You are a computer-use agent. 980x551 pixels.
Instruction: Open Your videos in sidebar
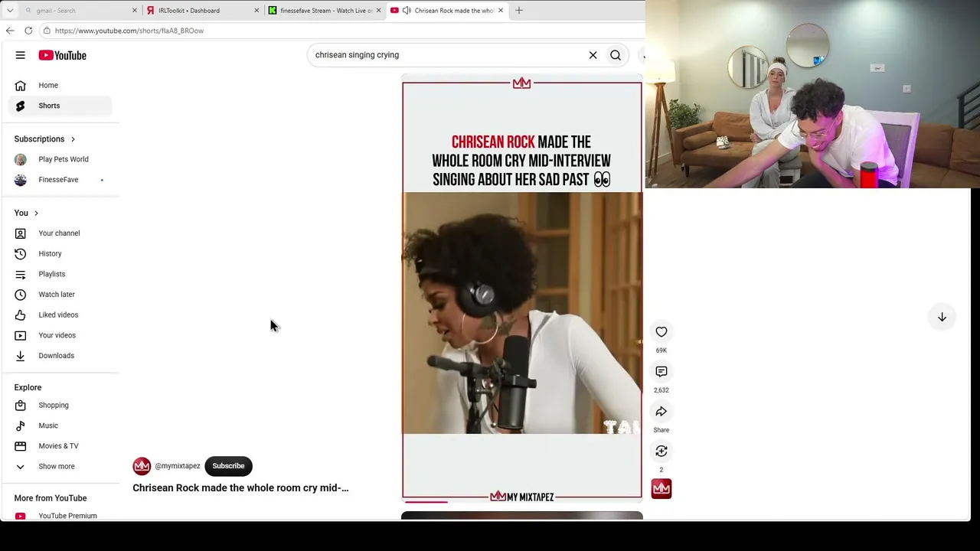pos(60,335)
